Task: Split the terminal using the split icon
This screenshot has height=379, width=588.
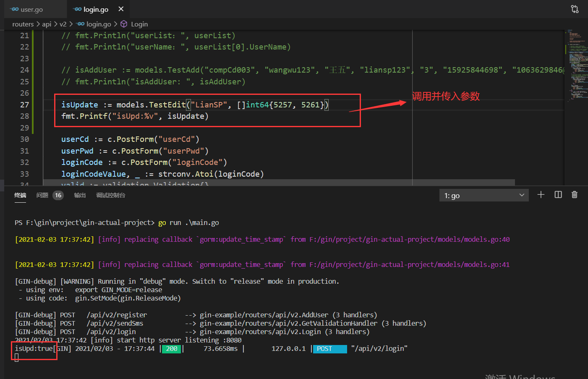Action: click(558, 195)
